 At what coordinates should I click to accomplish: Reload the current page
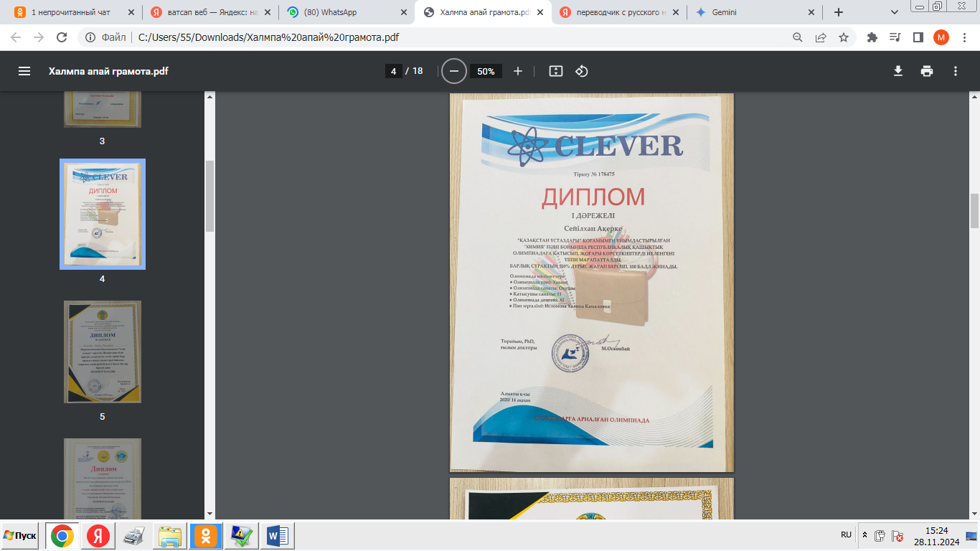click(62, 37)
